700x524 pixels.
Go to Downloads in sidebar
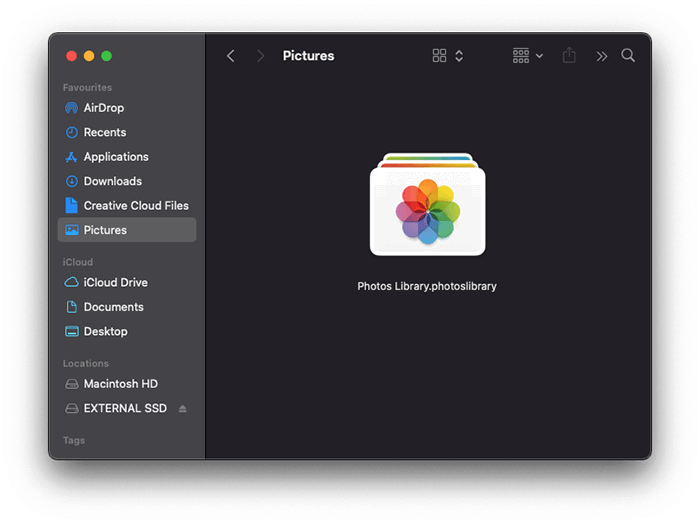point(127,181)
